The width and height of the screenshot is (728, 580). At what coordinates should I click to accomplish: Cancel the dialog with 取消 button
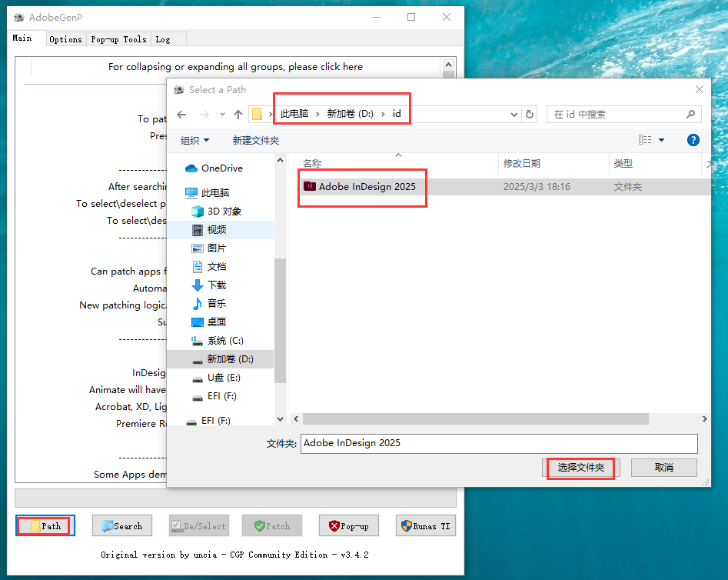[664, 468]
